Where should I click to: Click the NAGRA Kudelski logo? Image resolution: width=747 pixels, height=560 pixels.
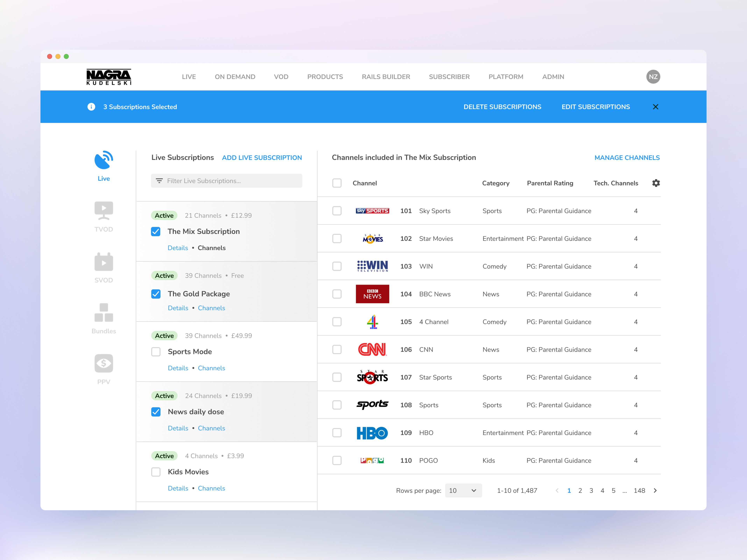pyautogui.click(x=109, y=77)
